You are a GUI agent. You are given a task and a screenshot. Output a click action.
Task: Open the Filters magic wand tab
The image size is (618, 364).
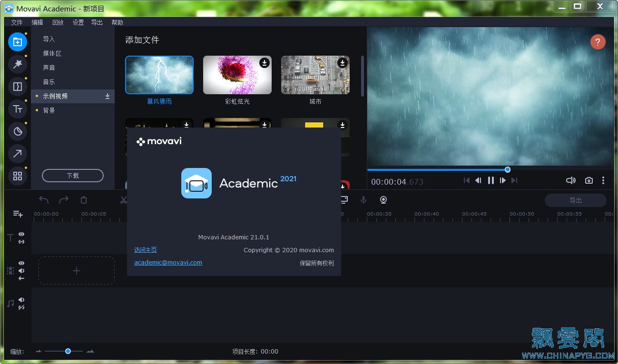click(18, 64)
